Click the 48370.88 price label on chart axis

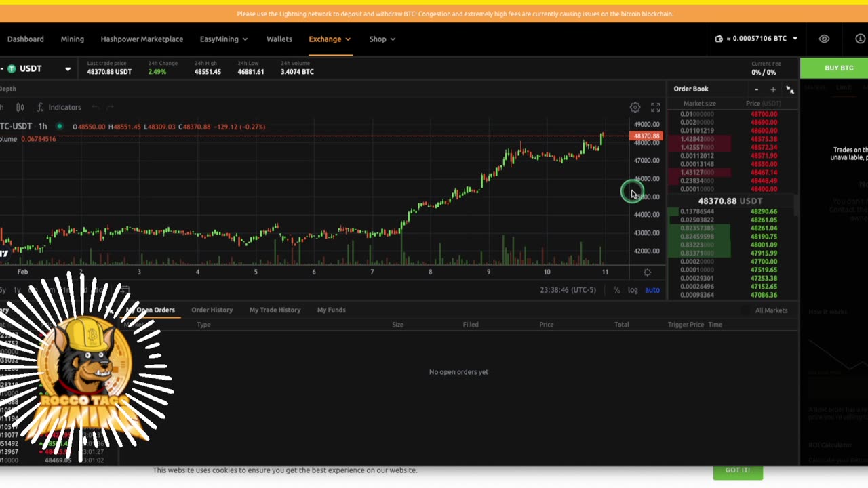(x=646, y=136)
